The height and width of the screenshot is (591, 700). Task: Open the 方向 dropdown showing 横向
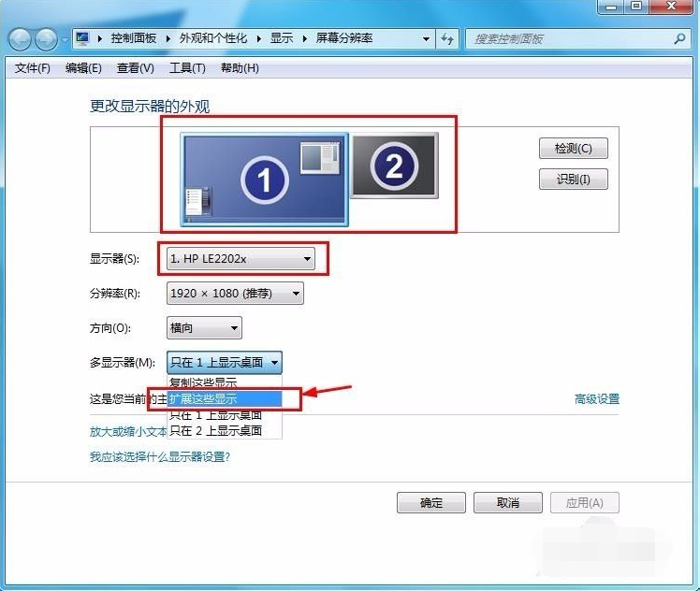pyautogui.click(x=204, y=328)
